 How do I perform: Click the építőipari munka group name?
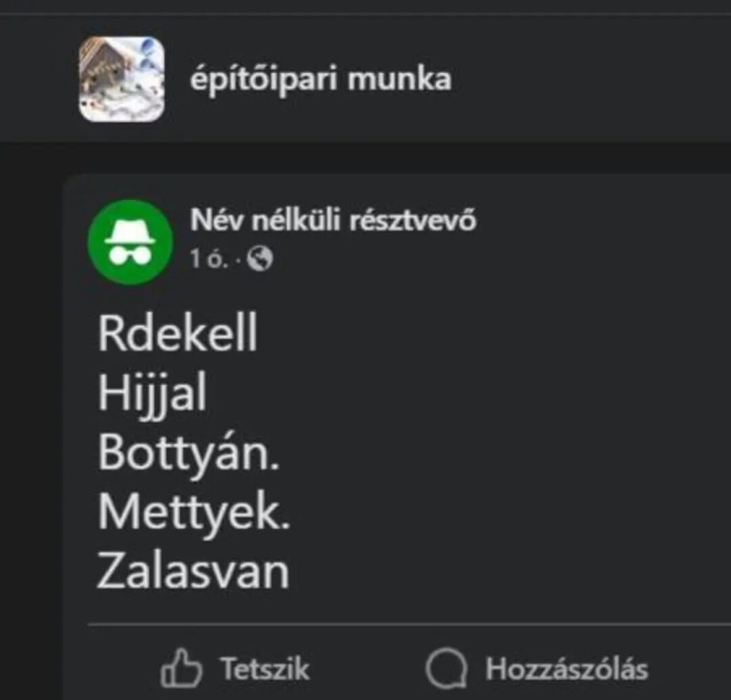[x=321, y=79]
